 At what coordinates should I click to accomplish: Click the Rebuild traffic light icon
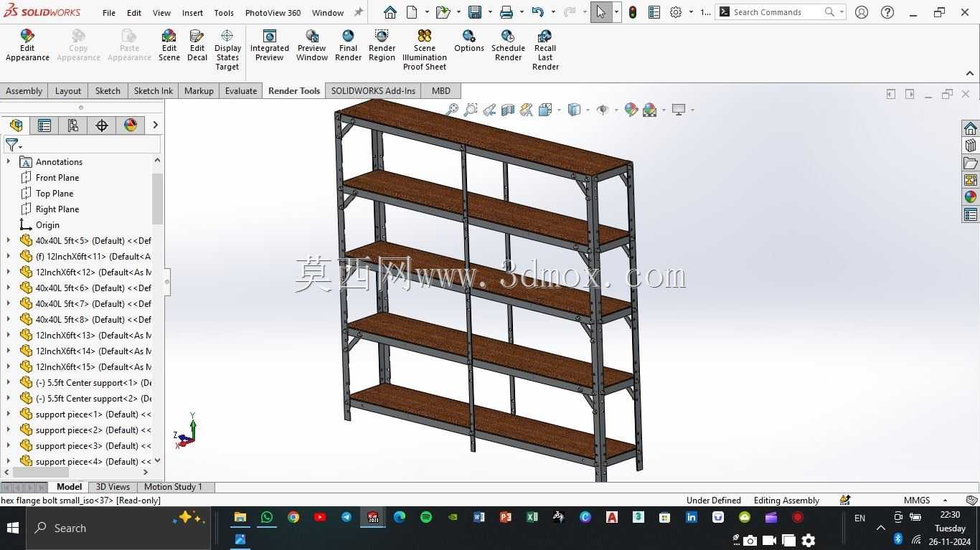tap(632, 12)
